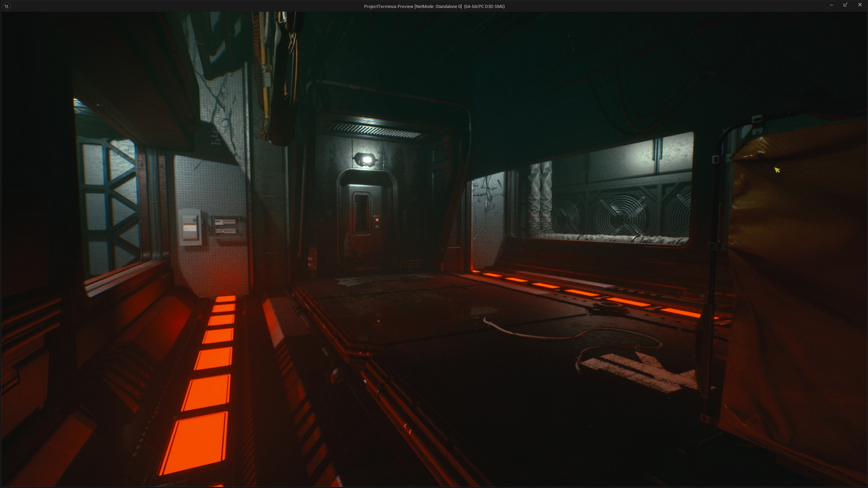
Task: Toggle the breaker panel with red switches
Action: coord(226,226)
